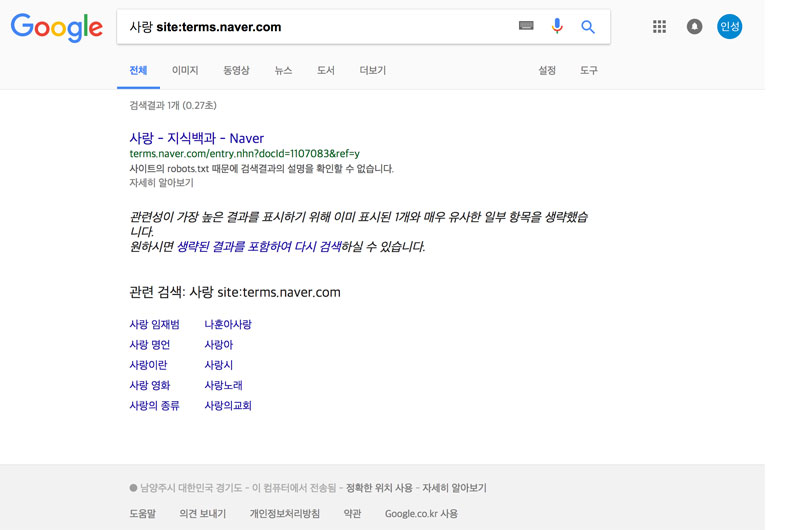This screenshot has width=800, height=530.
Task: Open result 사랑 - 지식백과 - Naver
Action: (196, 138)
